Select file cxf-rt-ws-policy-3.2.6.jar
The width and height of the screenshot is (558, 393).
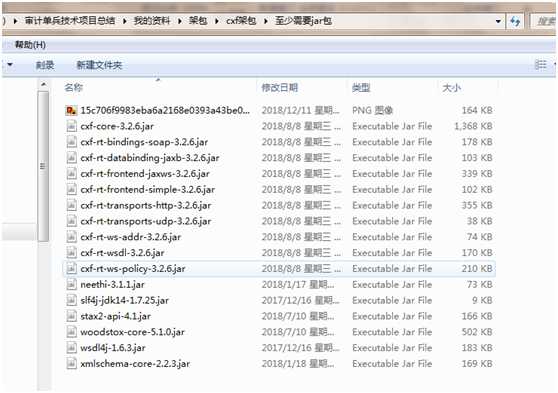[133, 269]
